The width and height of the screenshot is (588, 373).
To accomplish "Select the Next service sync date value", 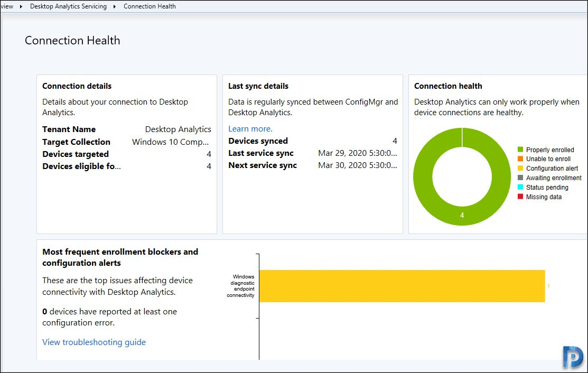I will point(357,165).
